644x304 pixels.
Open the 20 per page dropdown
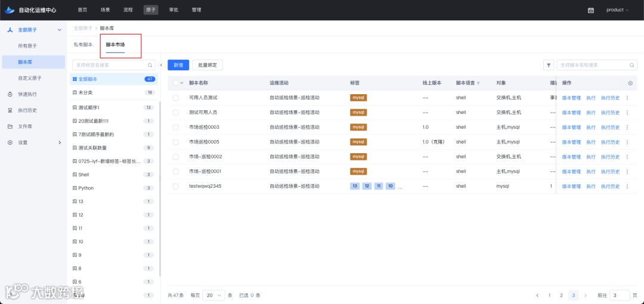click(213, 296)
